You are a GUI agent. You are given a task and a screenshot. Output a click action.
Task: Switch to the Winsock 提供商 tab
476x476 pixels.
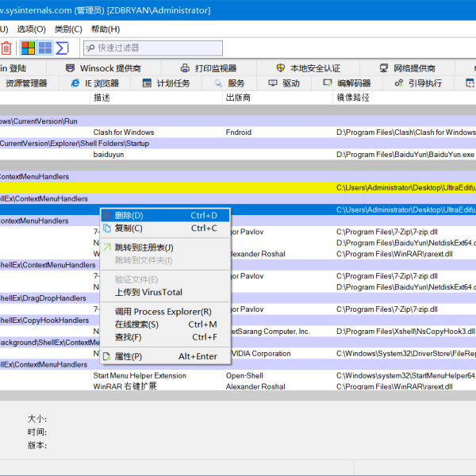[x=103, y=68]
